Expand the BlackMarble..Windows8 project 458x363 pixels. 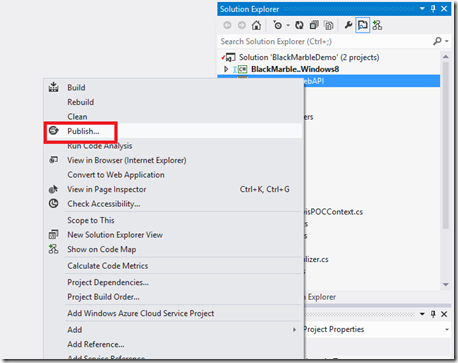226,69
